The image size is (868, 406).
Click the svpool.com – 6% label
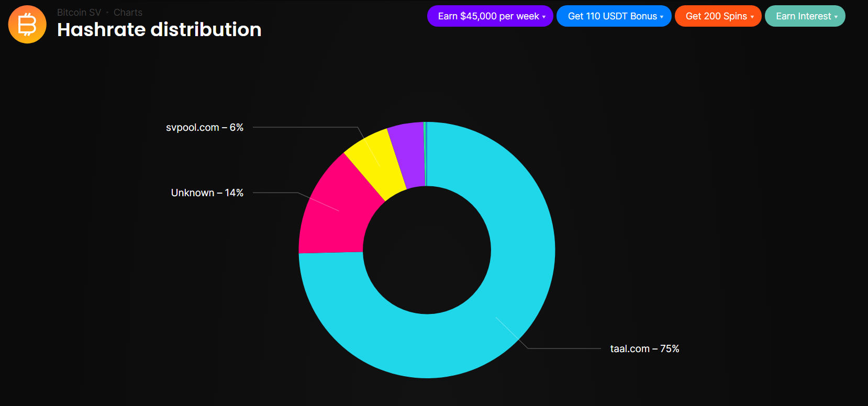tap(205, 128)
